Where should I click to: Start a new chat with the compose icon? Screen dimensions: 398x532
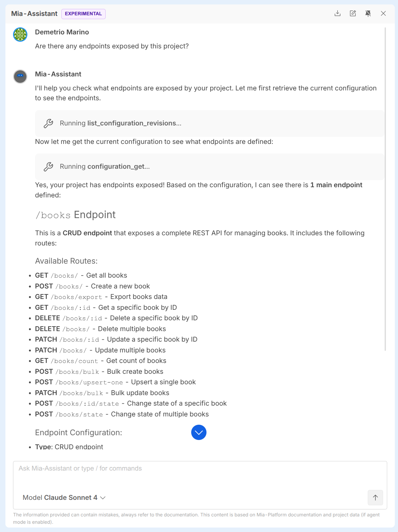[353, 13]
